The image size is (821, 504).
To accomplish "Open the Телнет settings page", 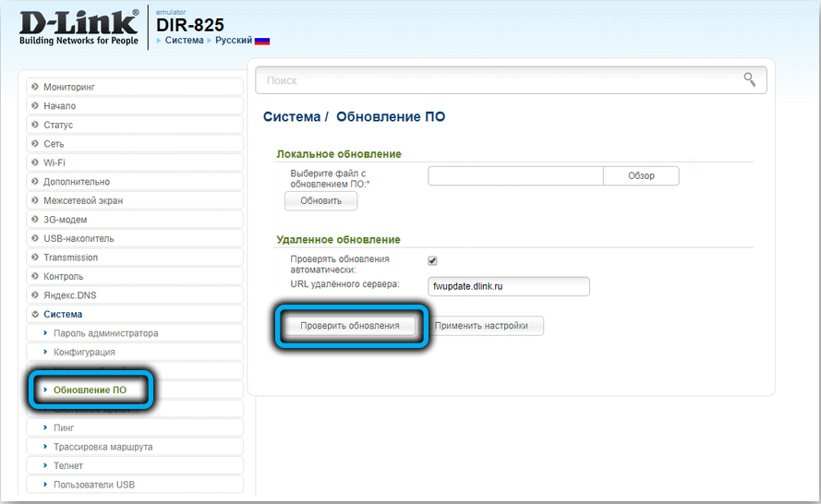I will point(68,466).
